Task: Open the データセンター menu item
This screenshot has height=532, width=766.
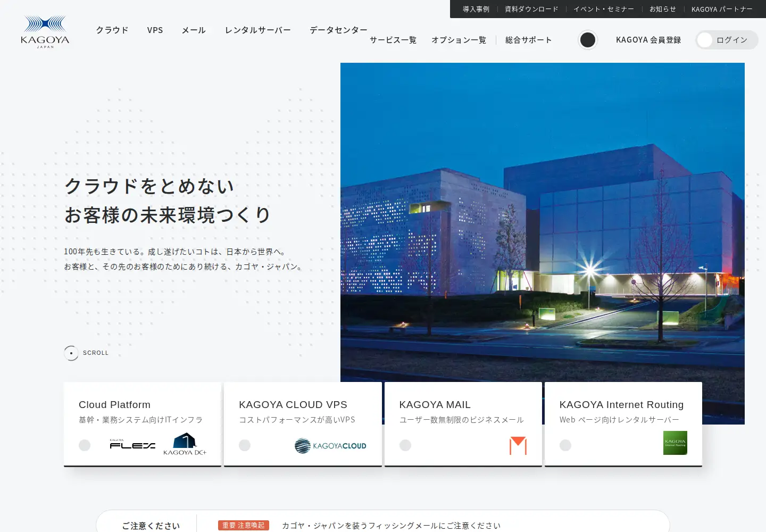Action: click(x=338, y=30)
